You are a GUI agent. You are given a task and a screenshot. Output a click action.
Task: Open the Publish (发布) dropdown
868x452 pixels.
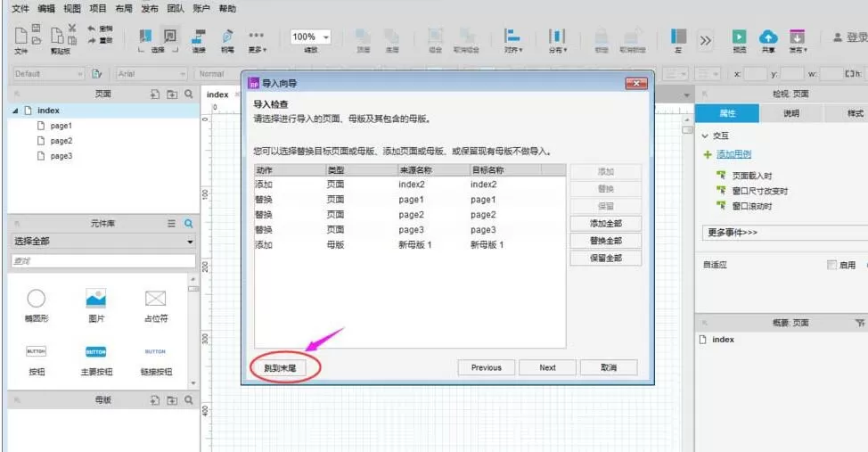click(797, 40)
